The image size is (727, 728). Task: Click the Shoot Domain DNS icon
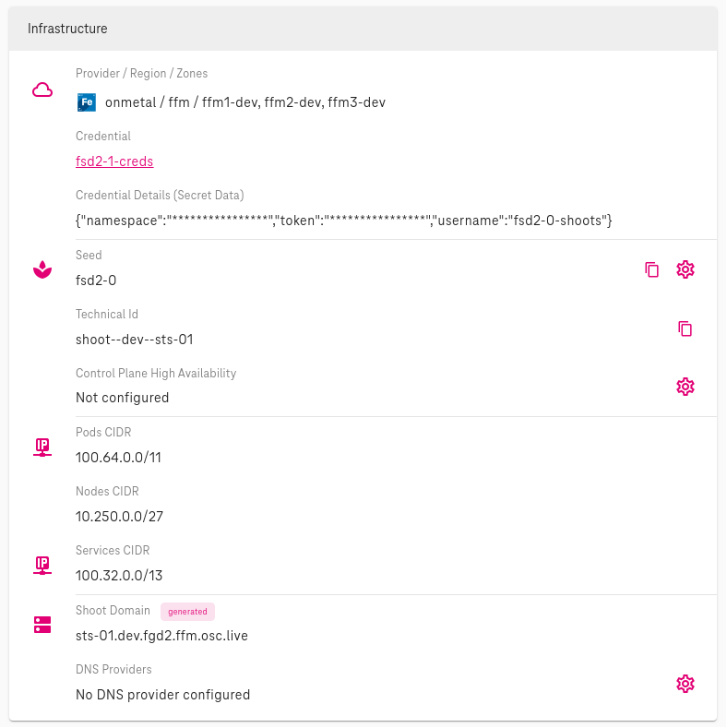42,625
